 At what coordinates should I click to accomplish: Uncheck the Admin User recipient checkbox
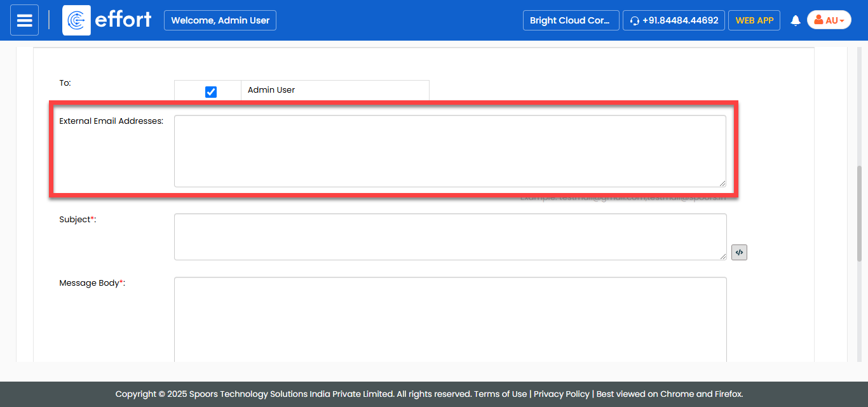pyautogui.click(x=211, y=92)
